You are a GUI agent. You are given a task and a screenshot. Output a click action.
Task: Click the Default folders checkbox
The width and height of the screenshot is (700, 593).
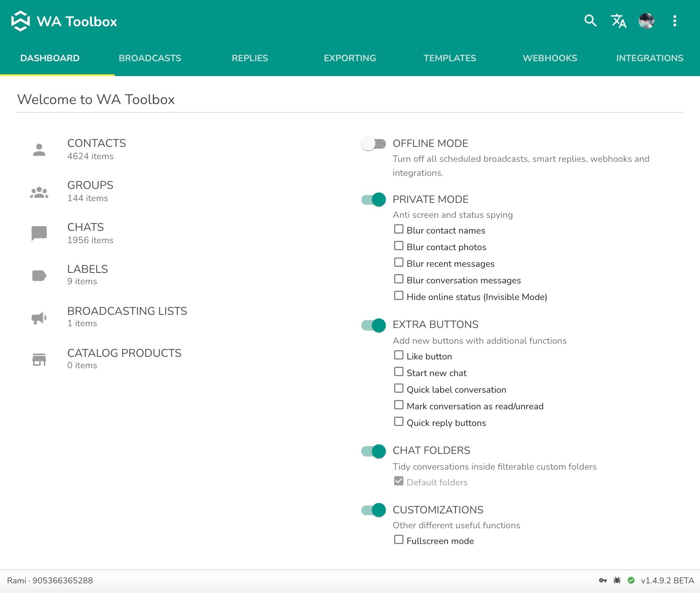tap(399, 481)
